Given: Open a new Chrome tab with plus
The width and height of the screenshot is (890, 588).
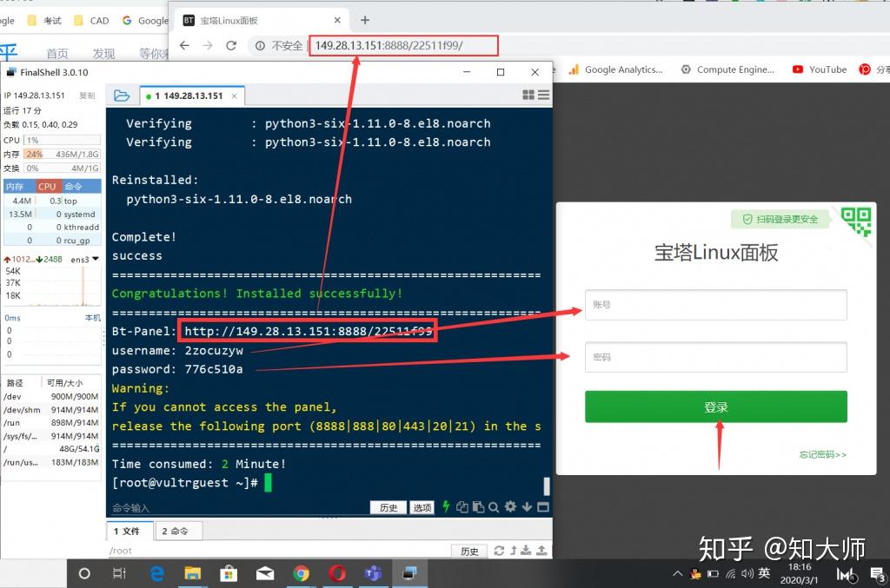Looking at the screenshot, I should coord(365,21).
